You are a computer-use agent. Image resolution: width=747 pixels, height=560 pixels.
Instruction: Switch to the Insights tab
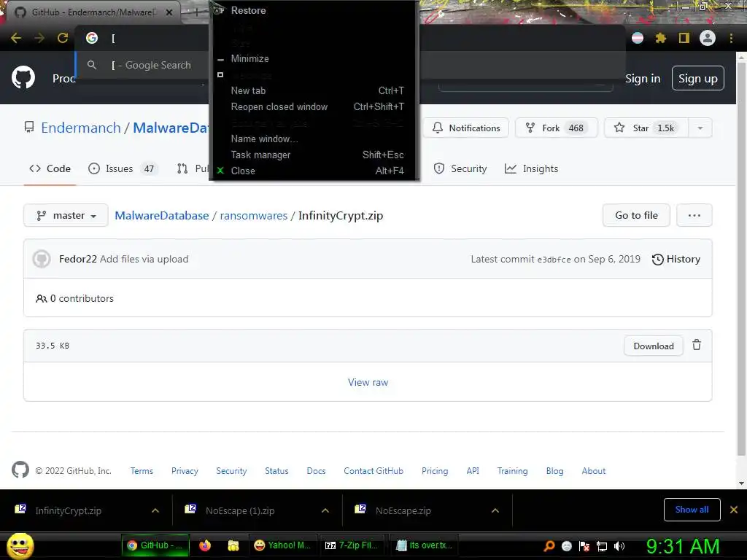pyautogui.click(x=531, y=168)
